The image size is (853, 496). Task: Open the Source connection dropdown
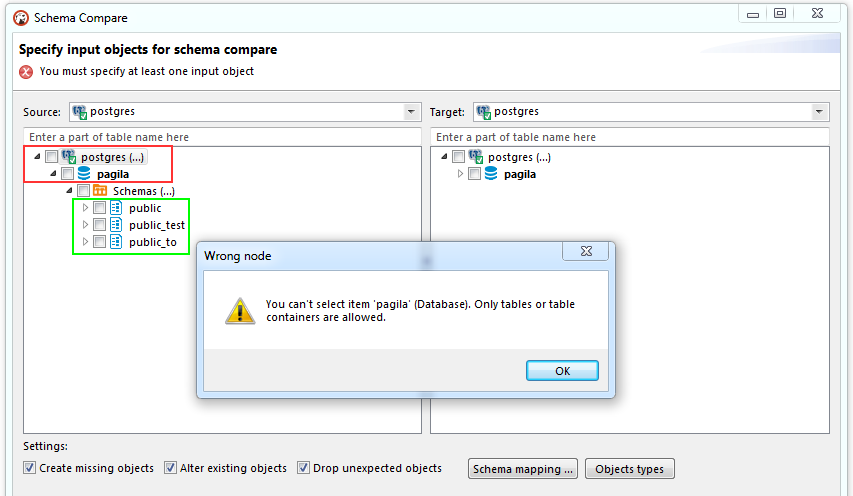(x=411, y=112)
